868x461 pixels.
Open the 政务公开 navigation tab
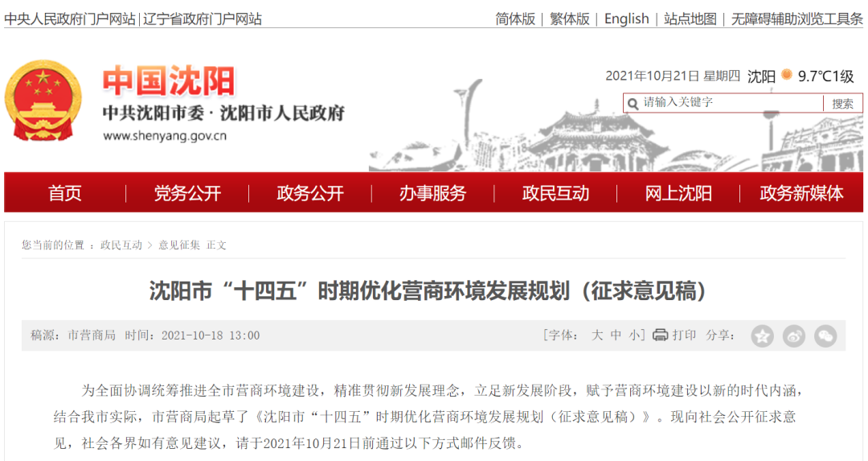tap(310, 193)
